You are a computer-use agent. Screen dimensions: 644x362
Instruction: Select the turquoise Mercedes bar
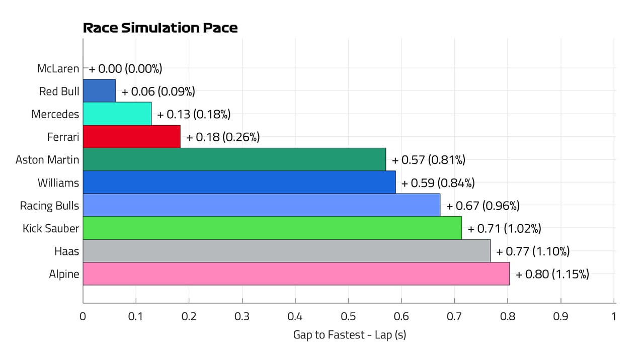(x=117, y=114)
